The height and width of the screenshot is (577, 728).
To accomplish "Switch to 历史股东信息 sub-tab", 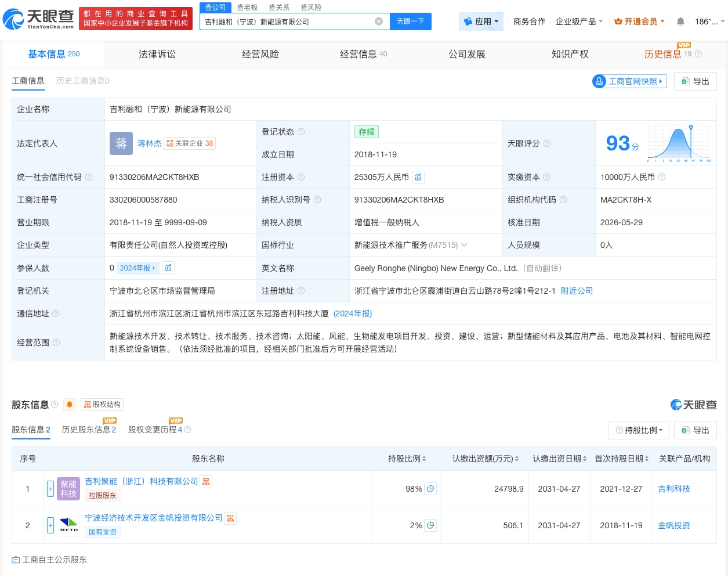I will [89, 430].
